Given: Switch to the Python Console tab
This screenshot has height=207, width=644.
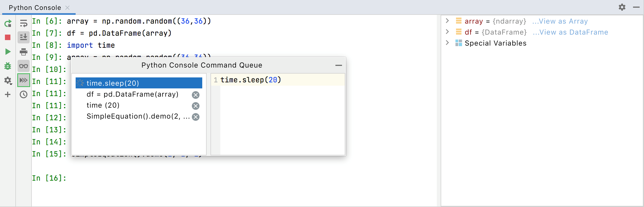Looking at the screenshot, I should 35,7.
